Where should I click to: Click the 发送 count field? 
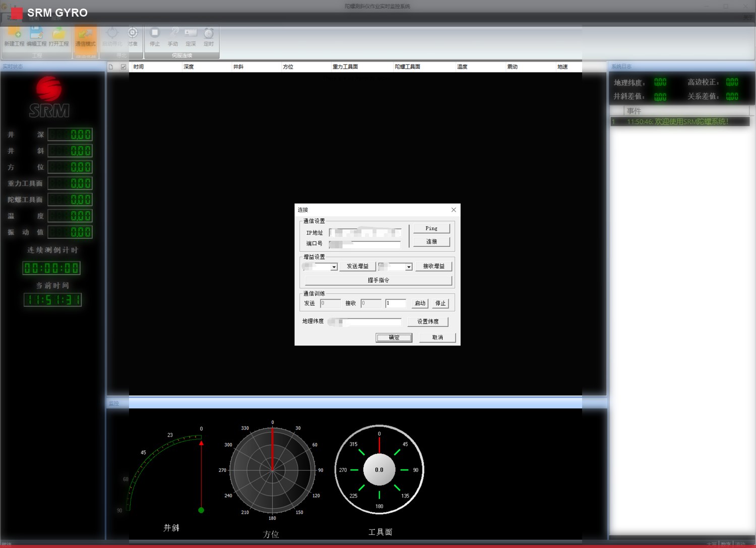pos(331,303)
